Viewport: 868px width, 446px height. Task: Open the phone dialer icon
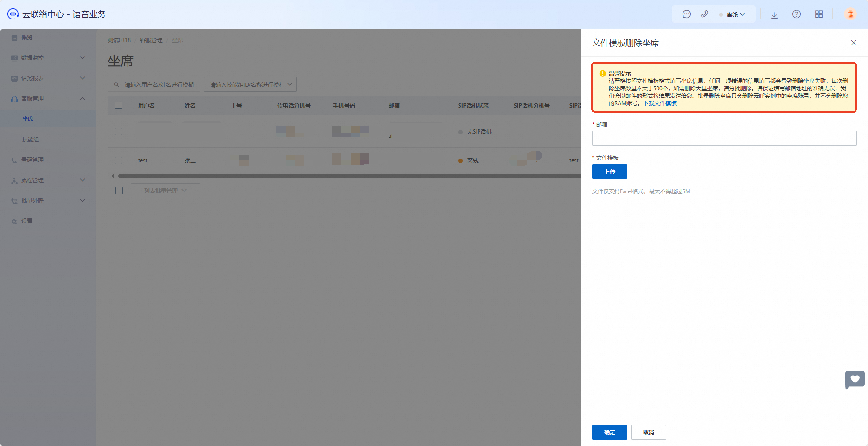point(704,14)
